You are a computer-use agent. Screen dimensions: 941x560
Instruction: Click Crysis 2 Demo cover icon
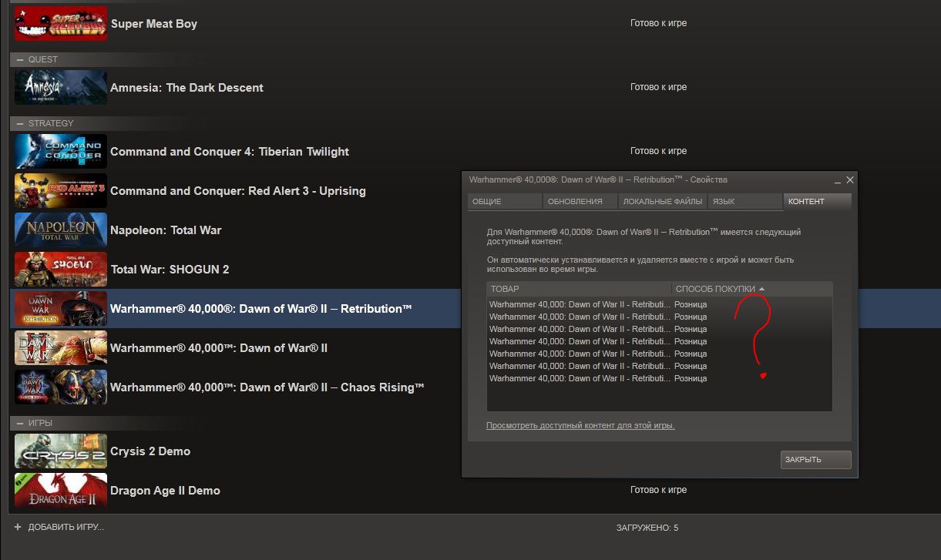[x=61, y=451]
